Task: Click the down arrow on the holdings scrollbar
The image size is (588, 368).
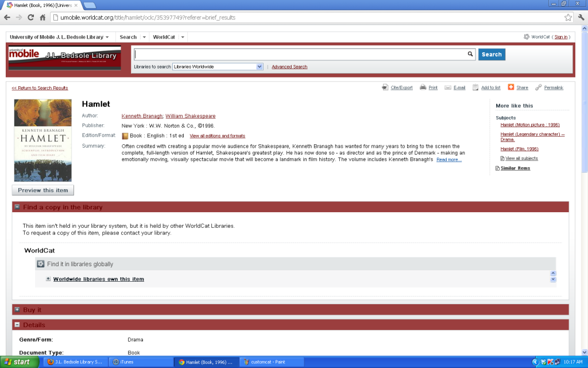Action: pos(552,279)
